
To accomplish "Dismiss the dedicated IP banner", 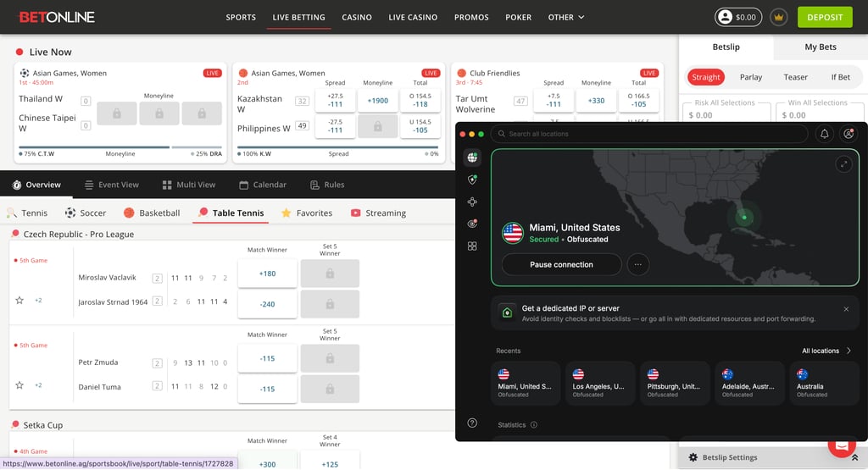I will coord(846,309).
